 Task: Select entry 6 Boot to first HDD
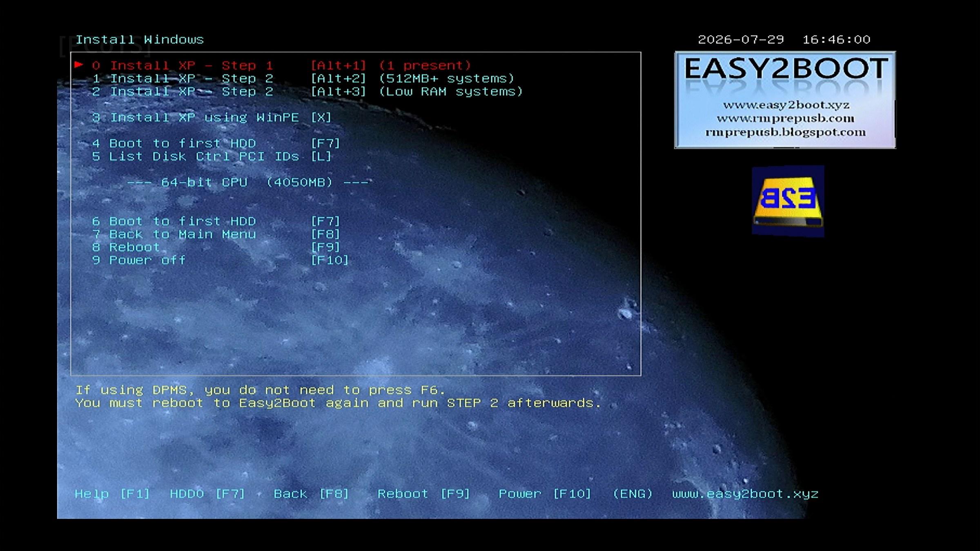216,221
